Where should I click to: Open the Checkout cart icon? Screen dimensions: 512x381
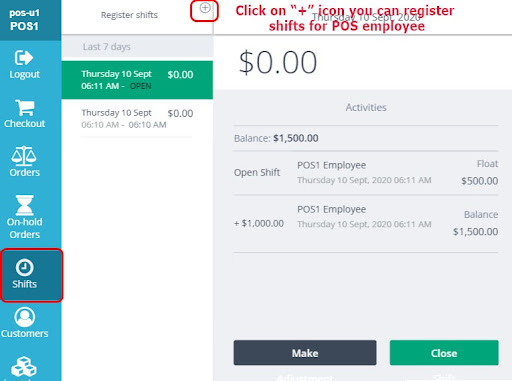pyautogui.click(x=25, y=108)
